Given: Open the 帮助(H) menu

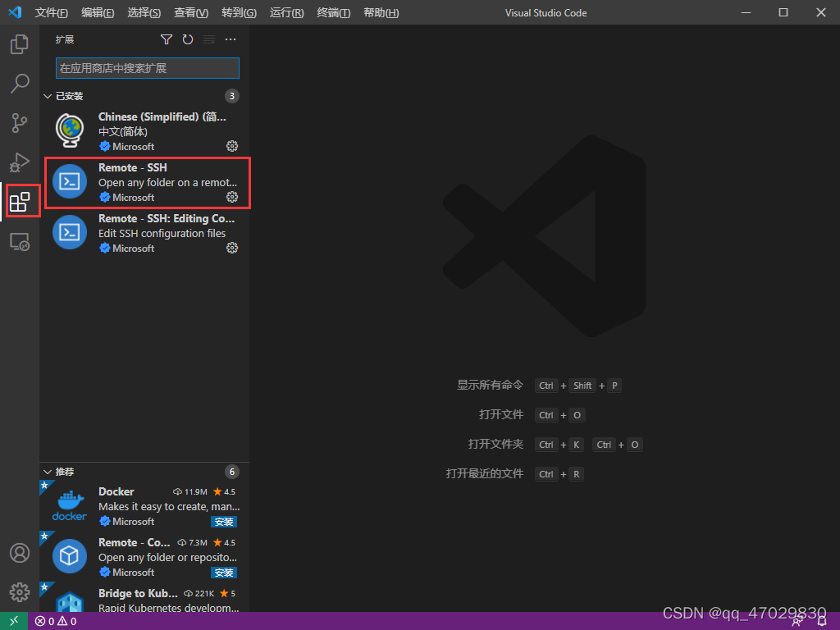Looking at the screenshot, I should (x=381, y=12).
